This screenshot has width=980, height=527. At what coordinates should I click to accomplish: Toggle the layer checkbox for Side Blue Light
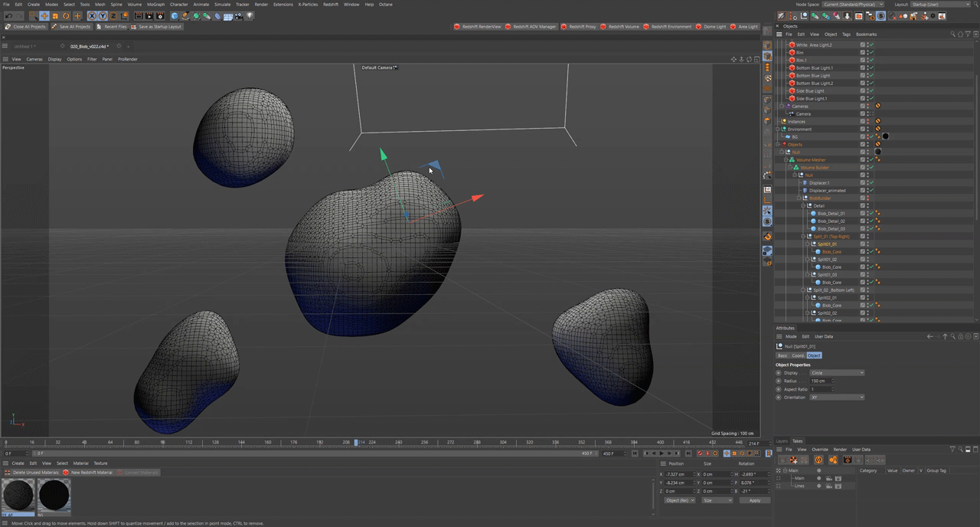862,91
